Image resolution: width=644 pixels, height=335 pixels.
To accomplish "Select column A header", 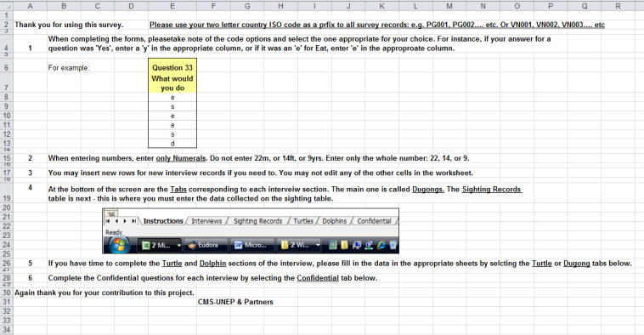I will click(30, 6).
